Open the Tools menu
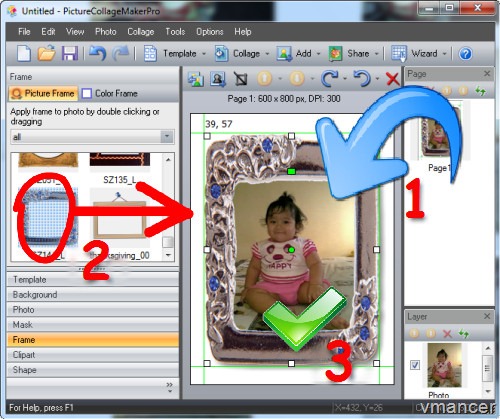Image resolution: width=500 pixels, height=419 pixels. tap(175, 32)
